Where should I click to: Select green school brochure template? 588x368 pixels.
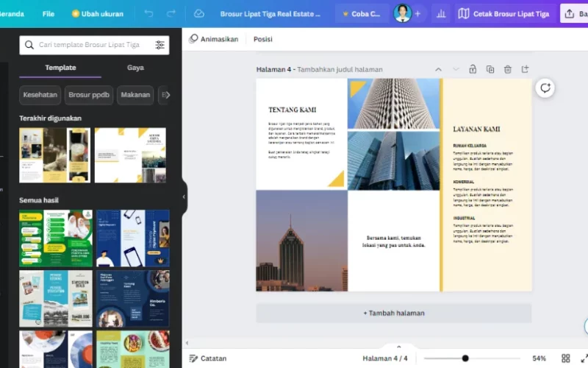[x=56, y=238]
